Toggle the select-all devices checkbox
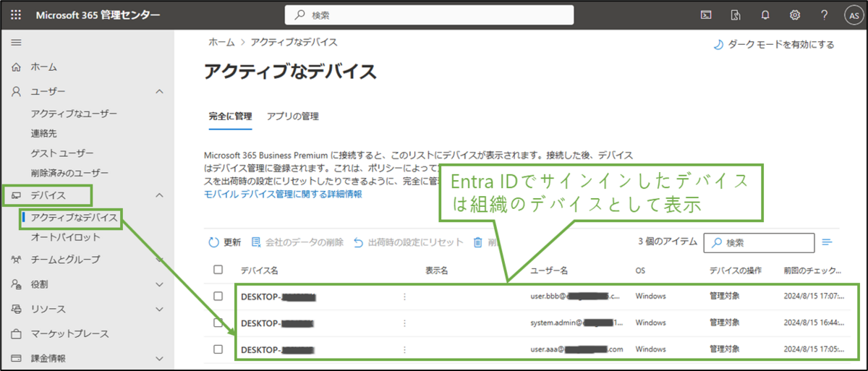 tap(218, 270)
